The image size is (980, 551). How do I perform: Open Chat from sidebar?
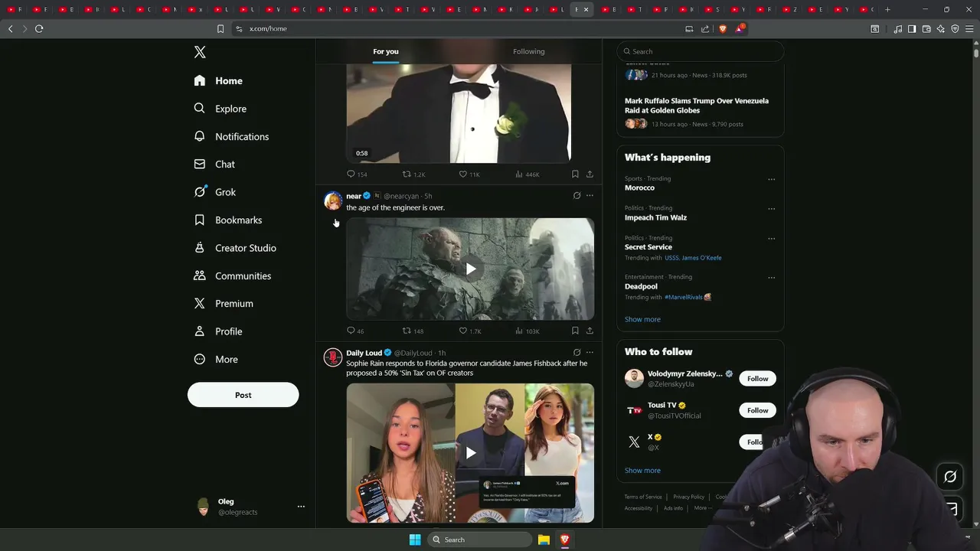[214, 164]
